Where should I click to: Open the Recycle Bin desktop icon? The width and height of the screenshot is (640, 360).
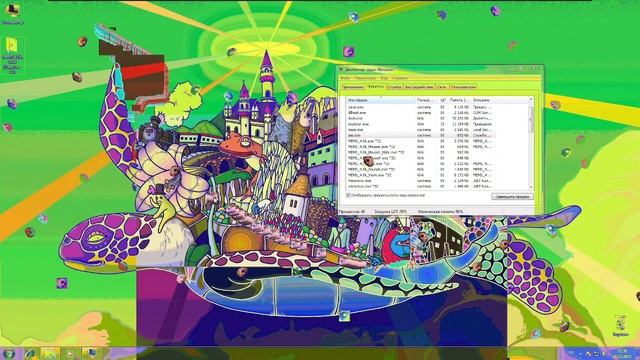pos(620,325)
